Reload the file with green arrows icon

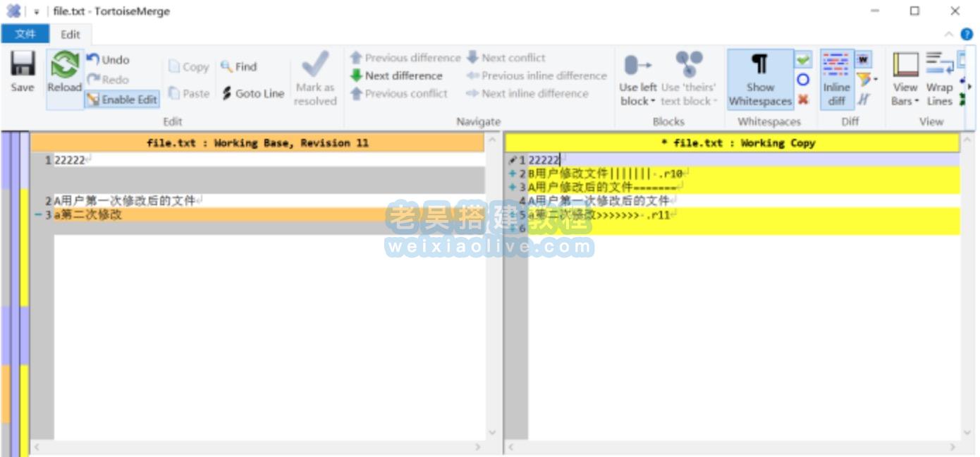coord(65,73)
